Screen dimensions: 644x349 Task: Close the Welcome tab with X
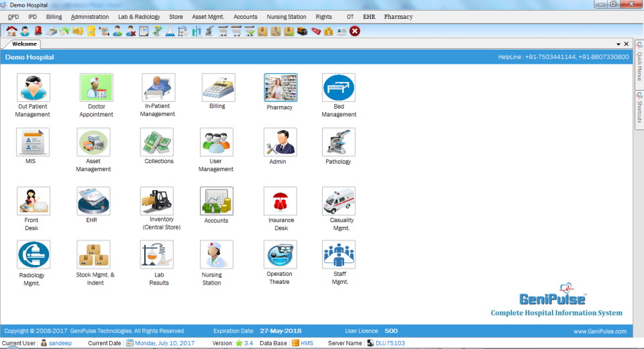click(627, 44)
